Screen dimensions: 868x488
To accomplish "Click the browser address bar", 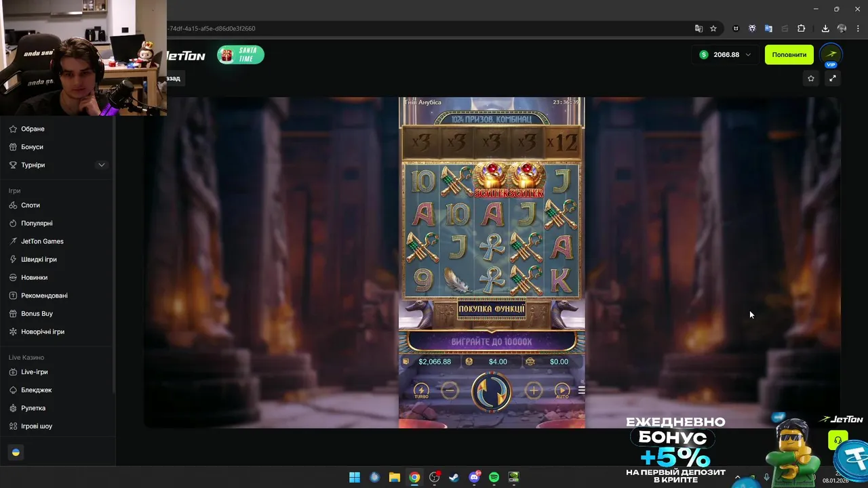I will pyautogui.click(x=434, y=28).
